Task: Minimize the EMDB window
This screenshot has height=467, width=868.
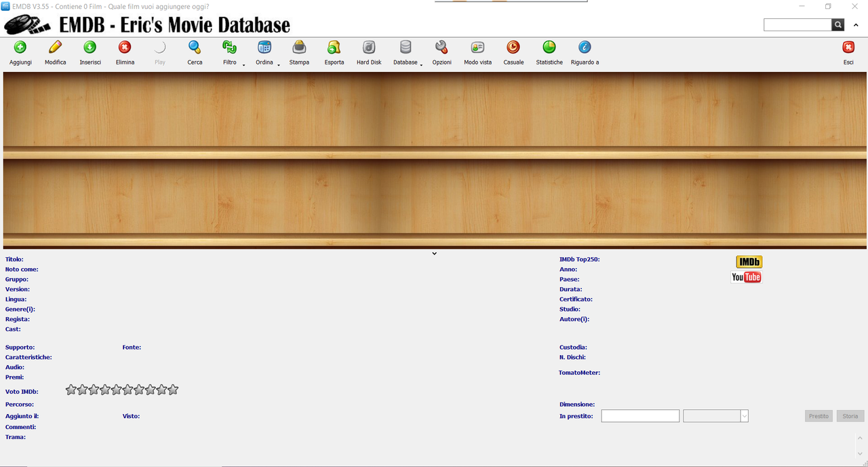Action: [802, 6]
